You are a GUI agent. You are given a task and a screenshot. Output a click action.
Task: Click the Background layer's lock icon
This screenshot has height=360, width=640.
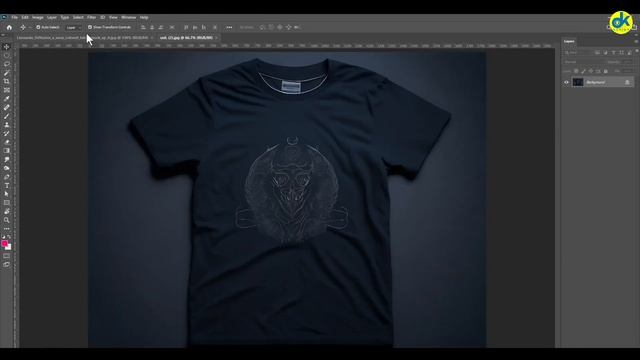pos(627,82)
